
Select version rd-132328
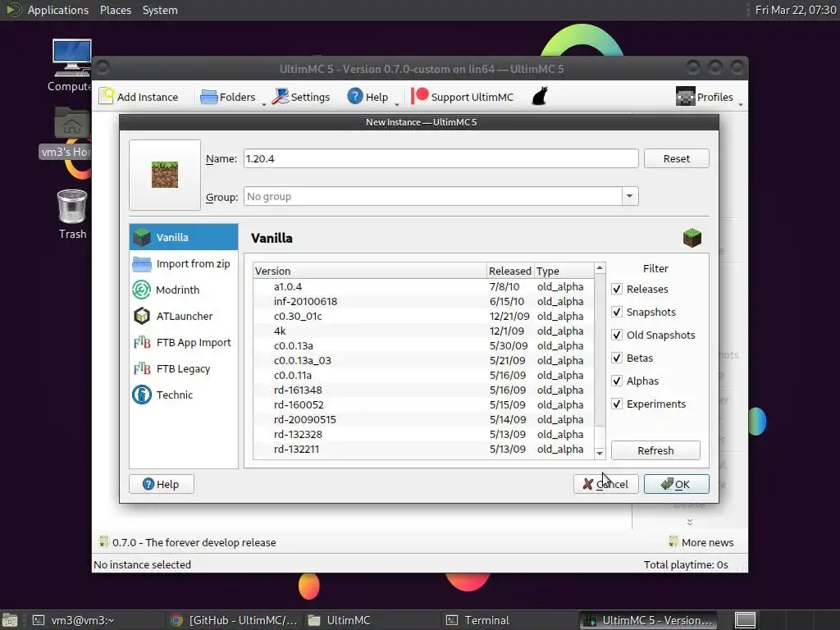pyautogui.click(x=423, y=435)
